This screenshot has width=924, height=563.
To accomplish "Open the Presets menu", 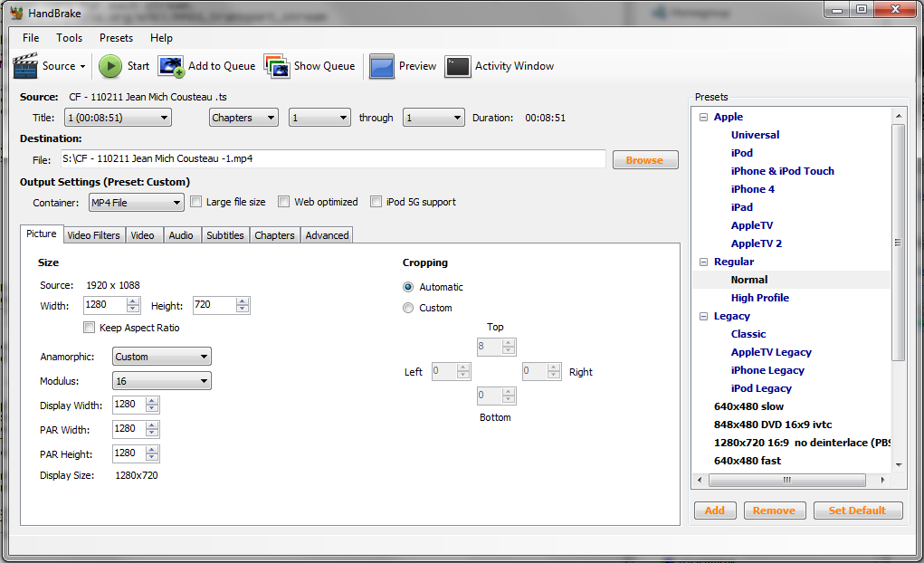I will click(x=116, y=38).
